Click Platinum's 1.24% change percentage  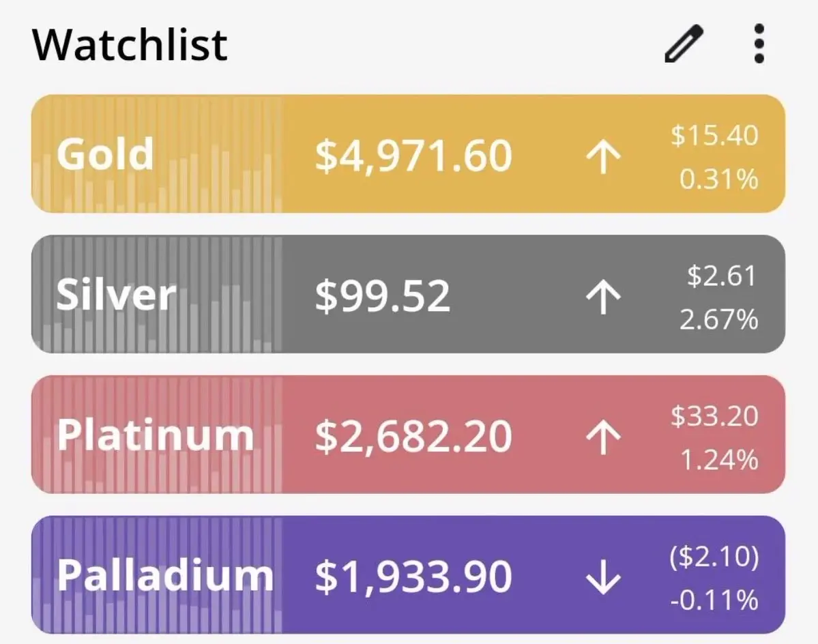point(719,460)
